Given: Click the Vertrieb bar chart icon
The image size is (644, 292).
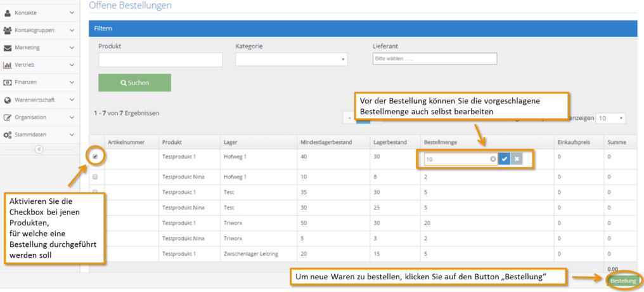Looking at the screenshot, I should 8,65.
